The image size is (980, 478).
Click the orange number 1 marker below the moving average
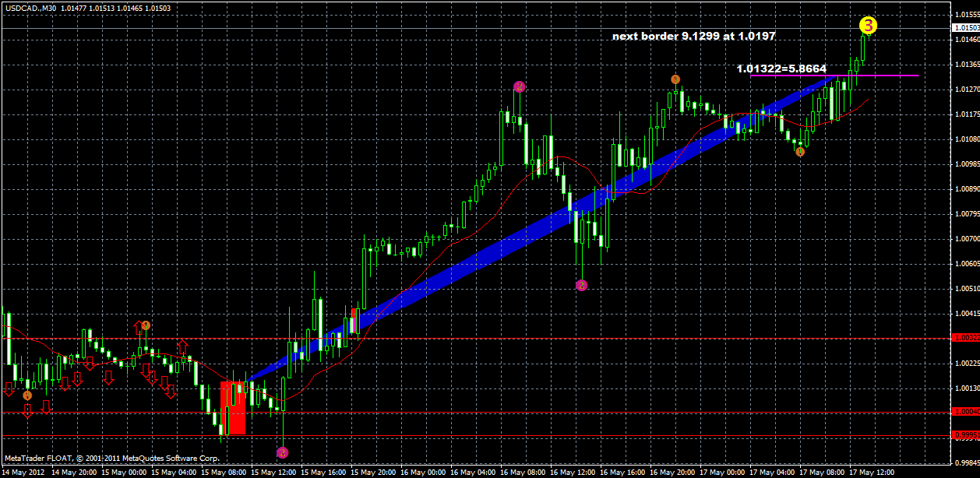800,153
